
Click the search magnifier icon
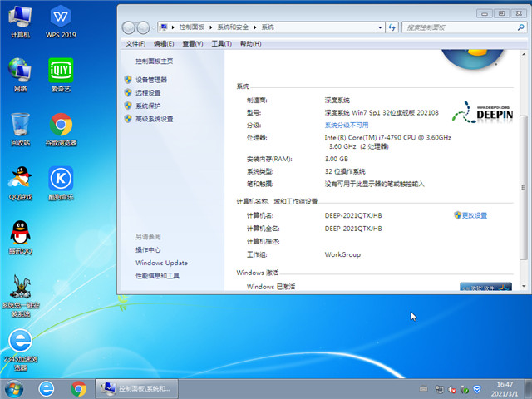click(x=521, y=27)
